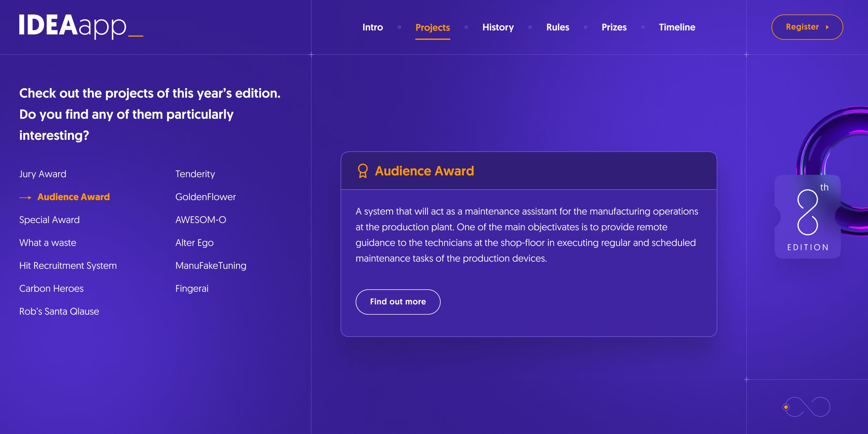Open the Intro navigation tab

[x=373, y=27]
